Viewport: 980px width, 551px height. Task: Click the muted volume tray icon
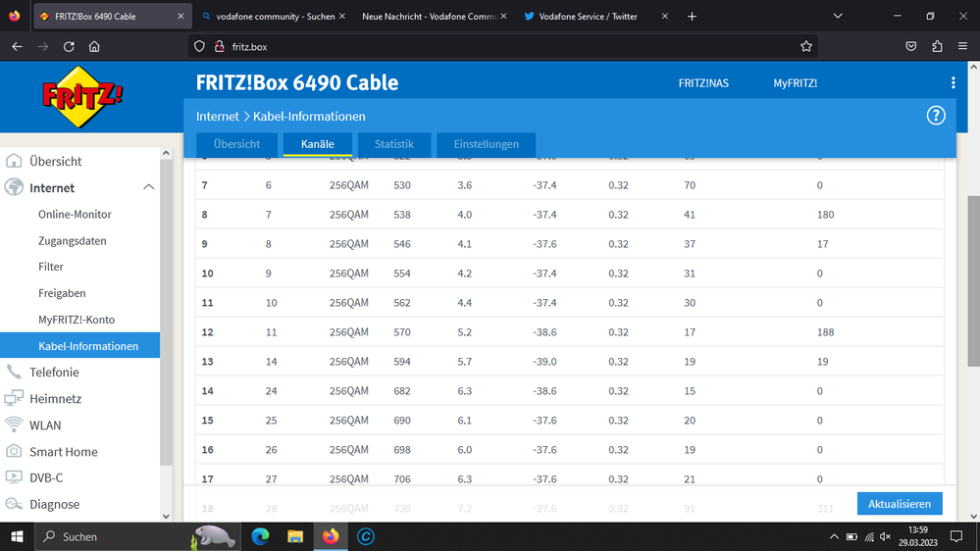pyautogui.click(x=885, y=536)
